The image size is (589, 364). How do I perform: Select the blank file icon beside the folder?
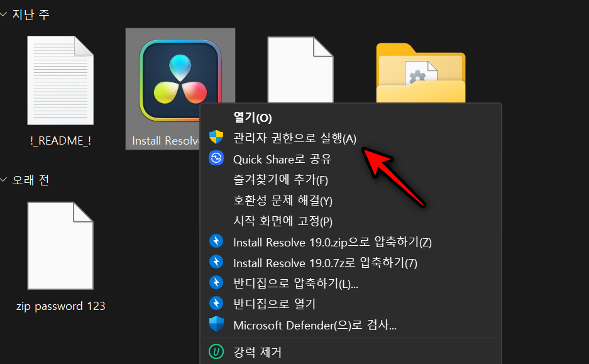[x=300, y=70]
